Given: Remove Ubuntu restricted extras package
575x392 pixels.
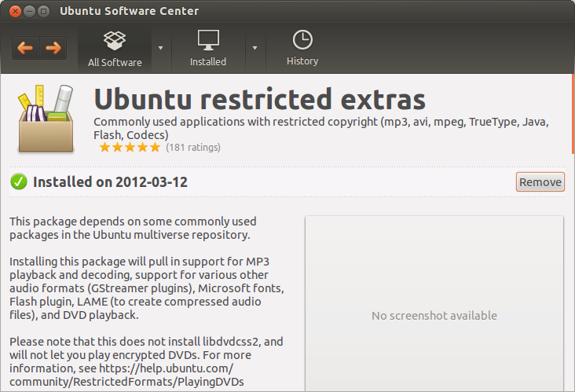Looking at the screenshot, I should [540, 182].
